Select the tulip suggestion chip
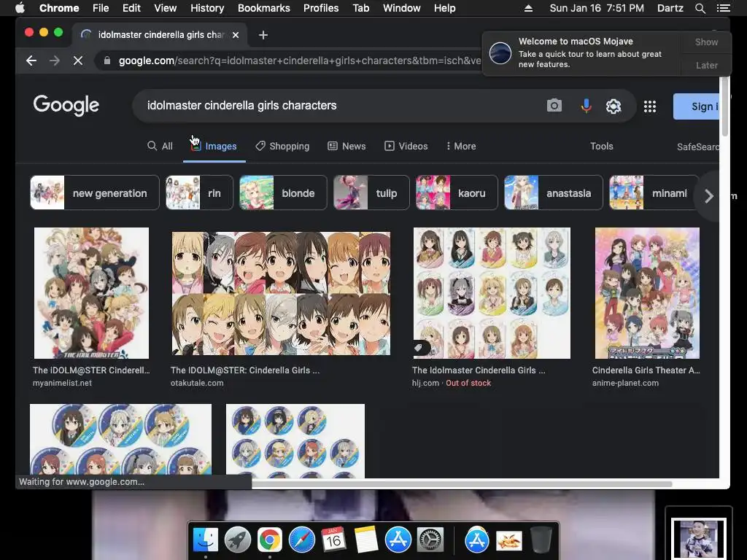Screen dimensions: 747x560 [x=371, y=192]
